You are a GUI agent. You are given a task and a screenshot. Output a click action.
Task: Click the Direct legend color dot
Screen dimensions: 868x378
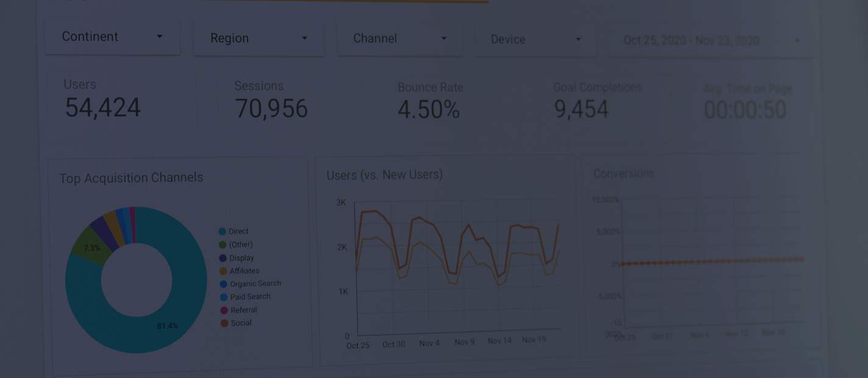point(222,232)
